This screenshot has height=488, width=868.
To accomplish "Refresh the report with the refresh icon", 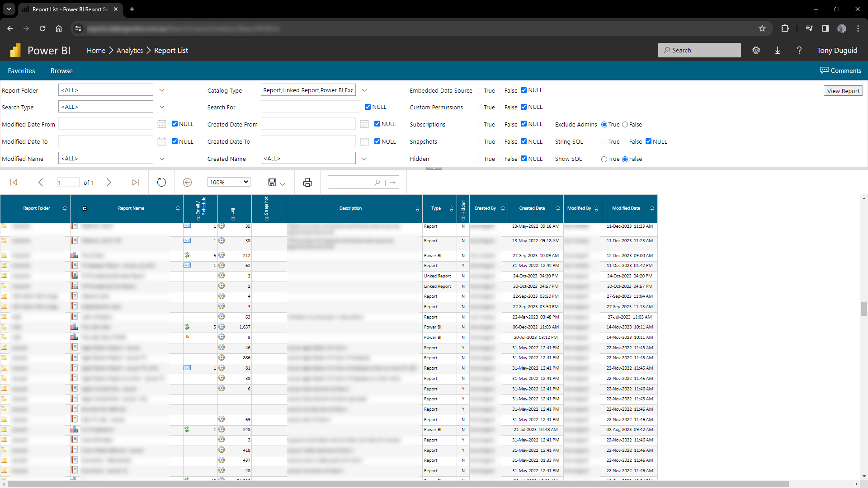I will click(x=161, y=182).
